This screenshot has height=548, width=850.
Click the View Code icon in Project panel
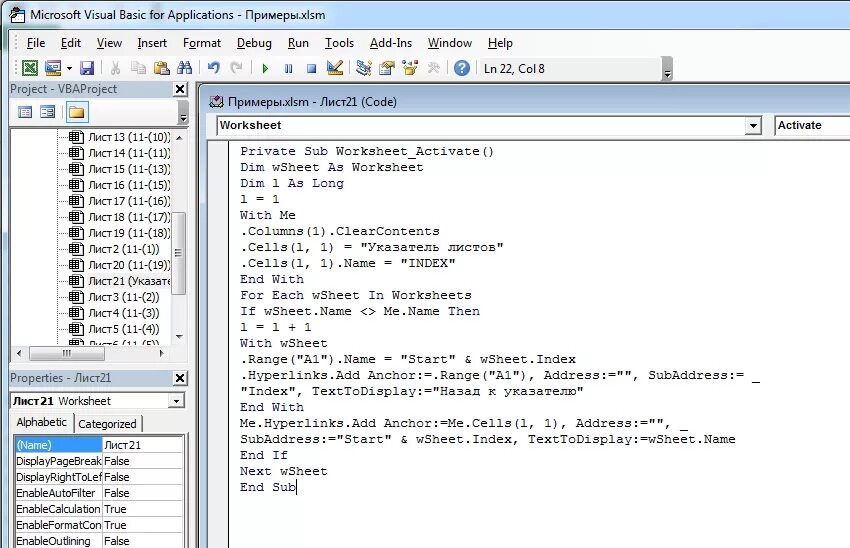point(25,112)
